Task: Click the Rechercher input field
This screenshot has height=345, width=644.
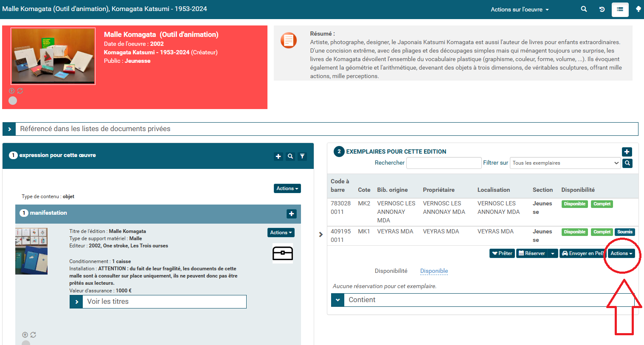Action: pyautogui.click(x=444, y=163)
